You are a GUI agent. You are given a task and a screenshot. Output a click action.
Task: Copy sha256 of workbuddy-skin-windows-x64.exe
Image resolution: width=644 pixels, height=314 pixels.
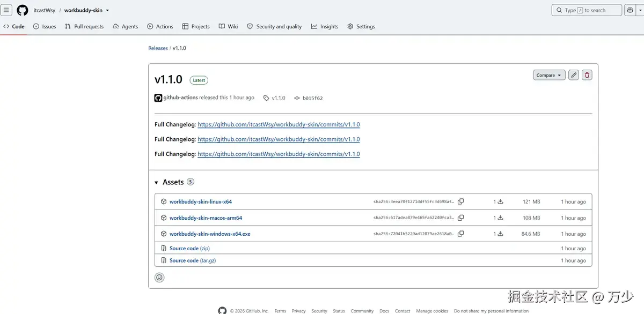(460, 234)
